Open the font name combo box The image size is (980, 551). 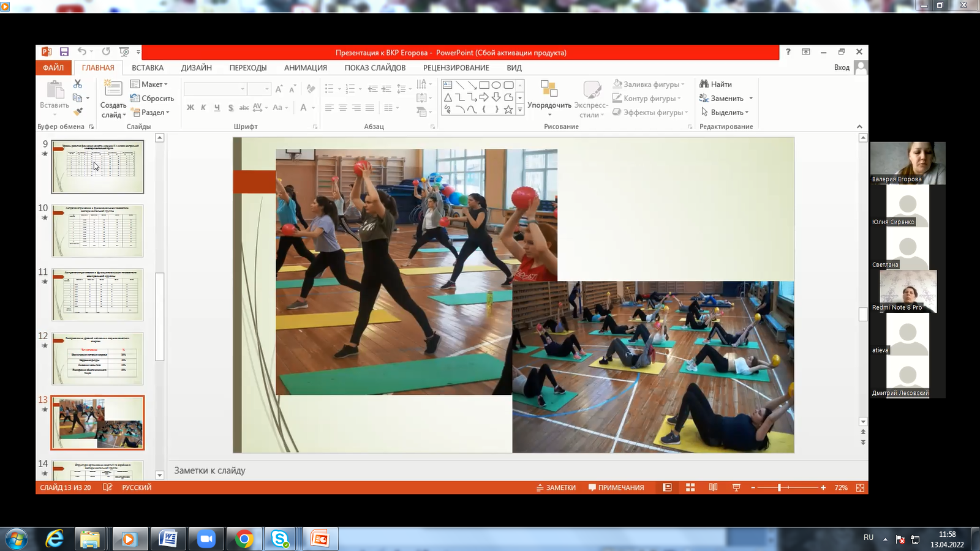point(215,89)
